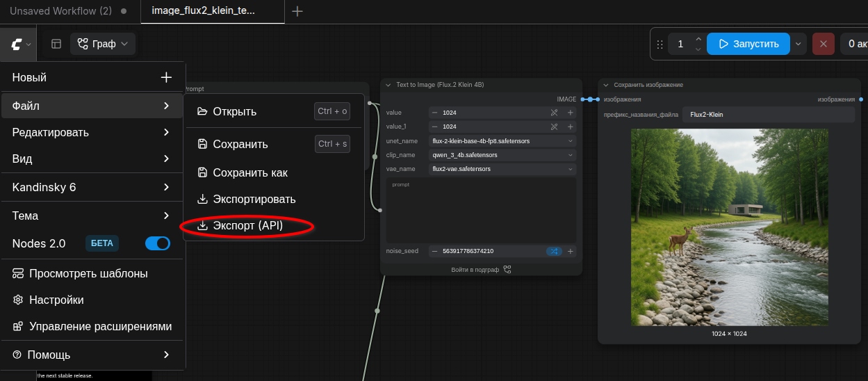Click the noise_seed value 563917786374210
Screen dimensions: 868x381
click(x=468, y=251)
